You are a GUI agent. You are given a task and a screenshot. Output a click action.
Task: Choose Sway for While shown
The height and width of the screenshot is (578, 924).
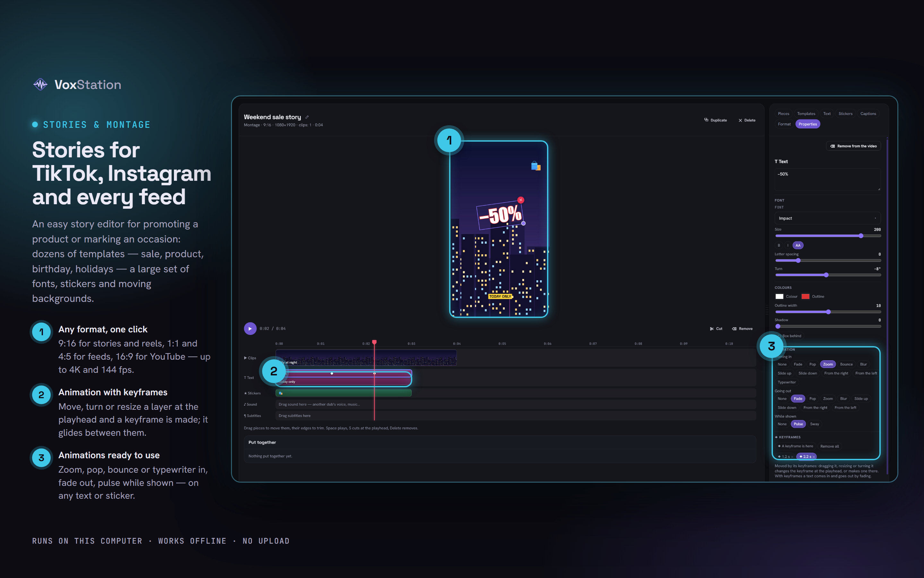814,424
